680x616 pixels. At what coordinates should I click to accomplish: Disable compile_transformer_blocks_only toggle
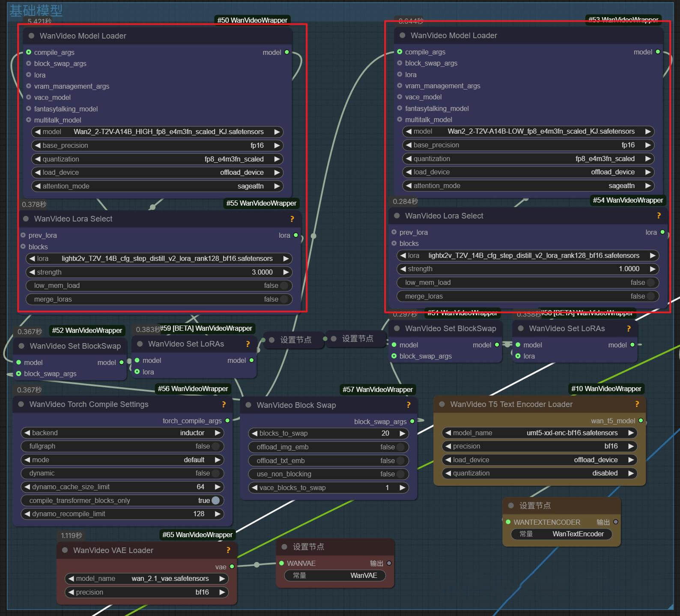pos(122,500)
